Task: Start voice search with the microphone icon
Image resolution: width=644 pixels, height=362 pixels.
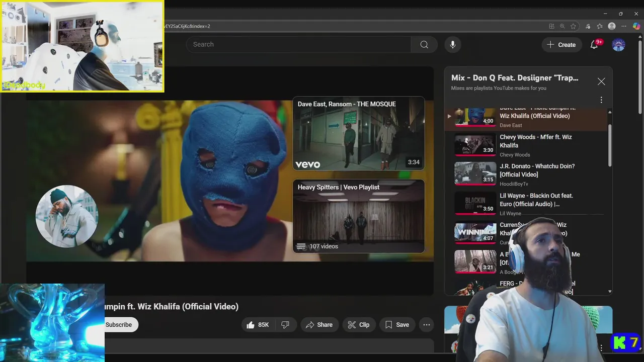Action: point(452,44)
